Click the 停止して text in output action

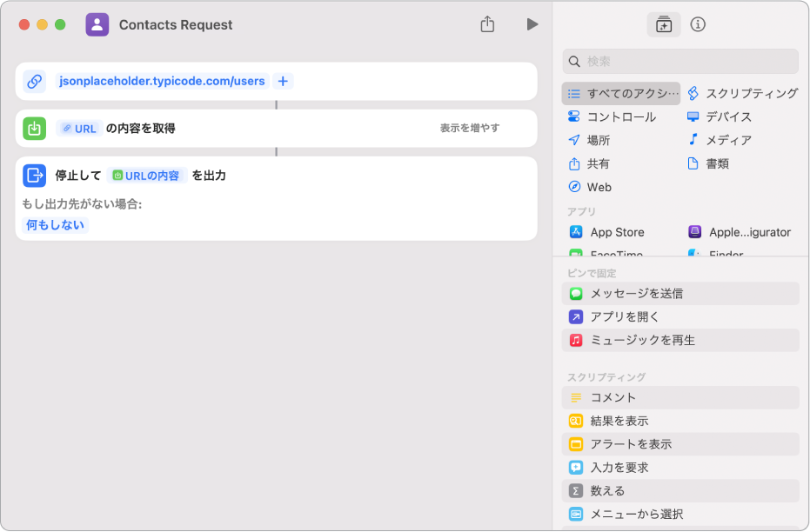click(x=78, y=176)
